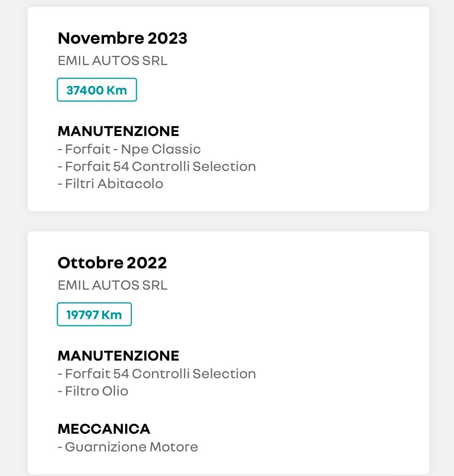Tap the 37400 Km mileage badge

tap(97, 90)
